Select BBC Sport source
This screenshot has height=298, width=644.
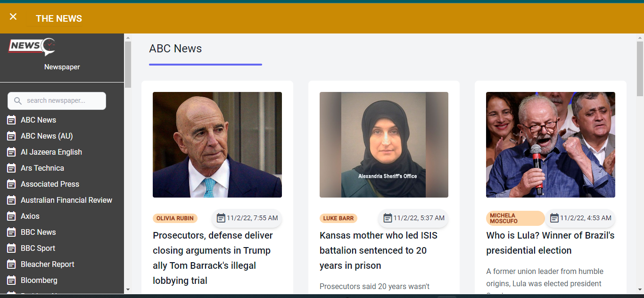pyautogui.click(x=38, y=248)
